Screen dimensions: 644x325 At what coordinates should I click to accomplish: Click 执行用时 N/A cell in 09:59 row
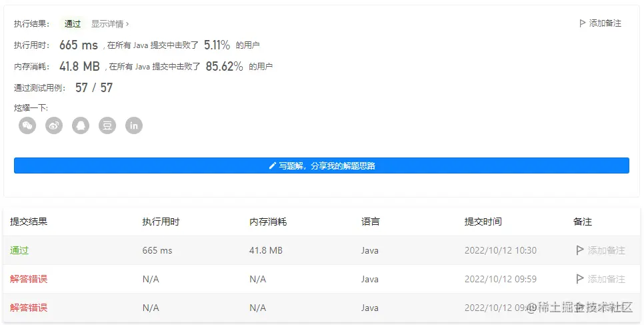click(151, 279)
